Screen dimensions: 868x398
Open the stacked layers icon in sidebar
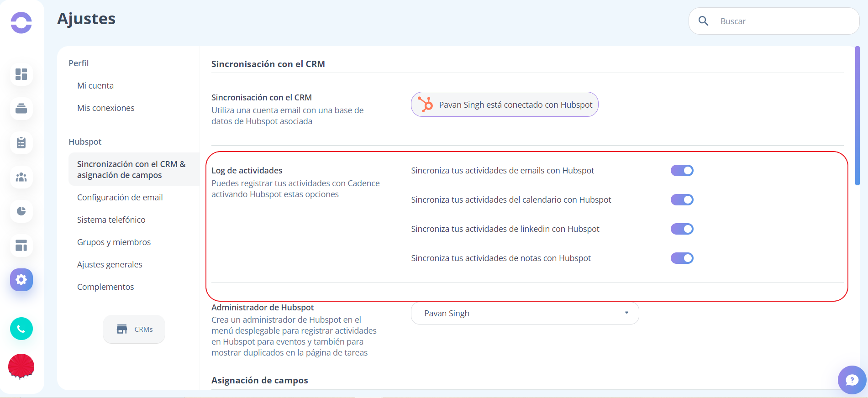(21, 109)
